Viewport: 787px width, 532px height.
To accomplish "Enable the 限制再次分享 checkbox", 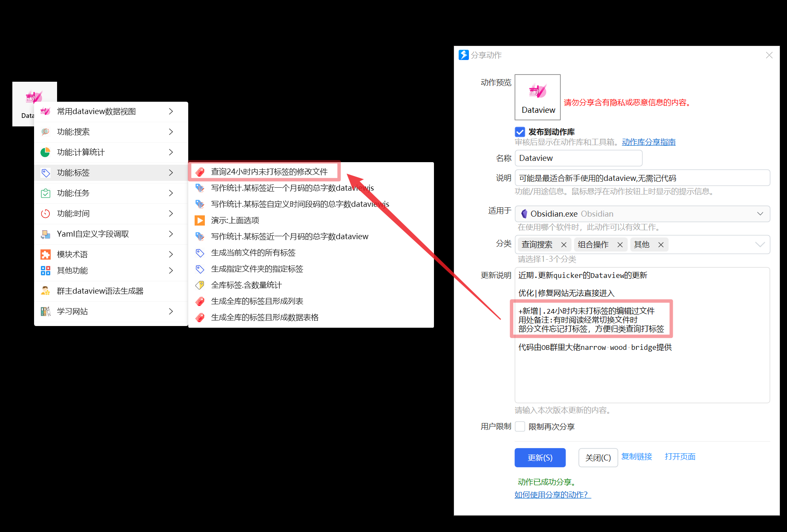I will tap(520, 426).
